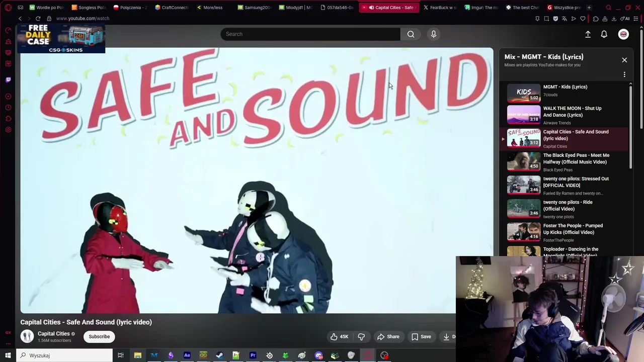Screen dimensions: 644x362
Task: Launch File Explorer from taskbar
Action: (137, 355)
